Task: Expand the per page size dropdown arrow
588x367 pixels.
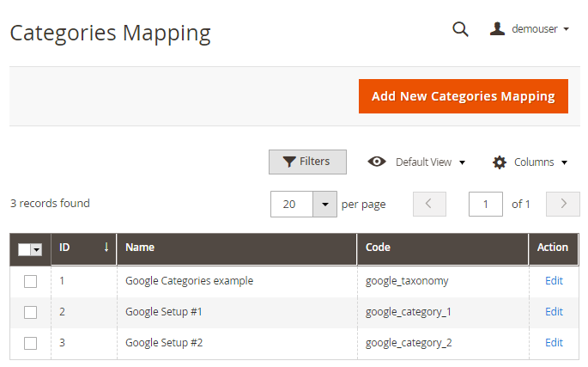Action: click(324, 204)
